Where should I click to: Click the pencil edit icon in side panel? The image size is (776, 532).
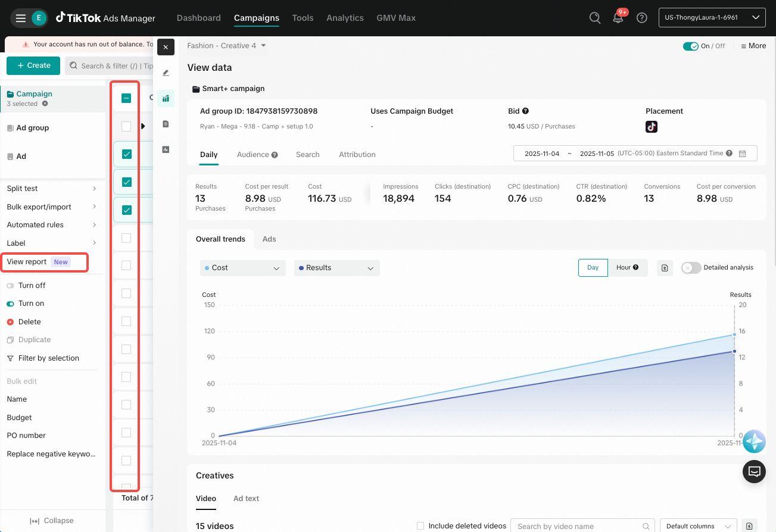tap(166, 73)
